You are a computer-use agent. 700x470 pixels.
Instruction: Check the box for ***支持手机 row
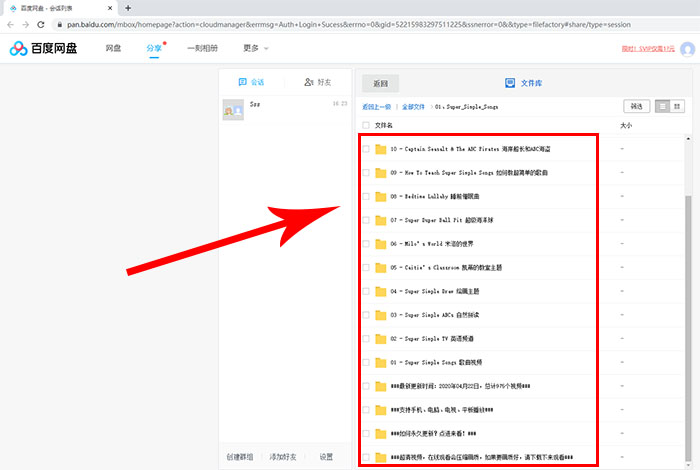pos(366,410)
